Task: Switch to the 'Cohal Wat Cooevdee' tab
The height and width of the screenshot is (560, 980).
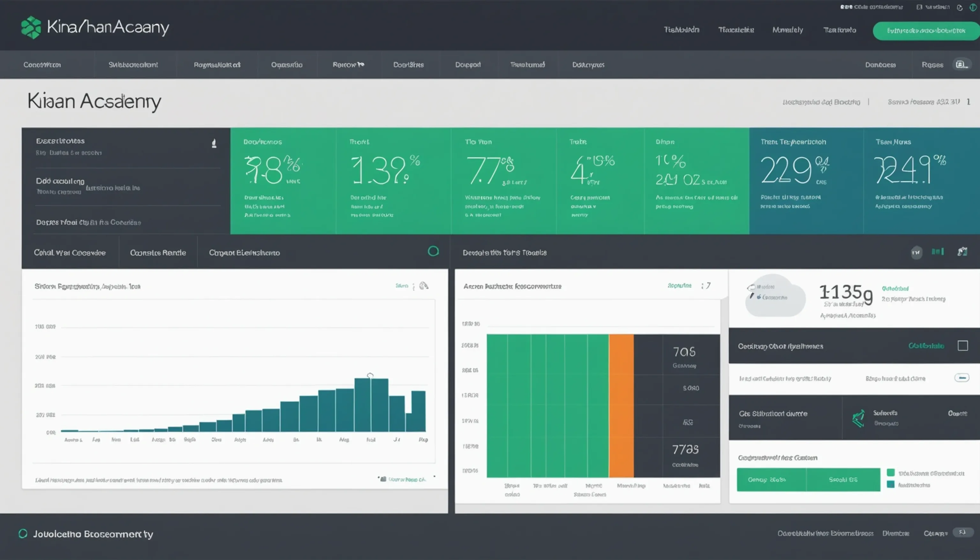Action: pyautogui.click(x=70, y=252)
